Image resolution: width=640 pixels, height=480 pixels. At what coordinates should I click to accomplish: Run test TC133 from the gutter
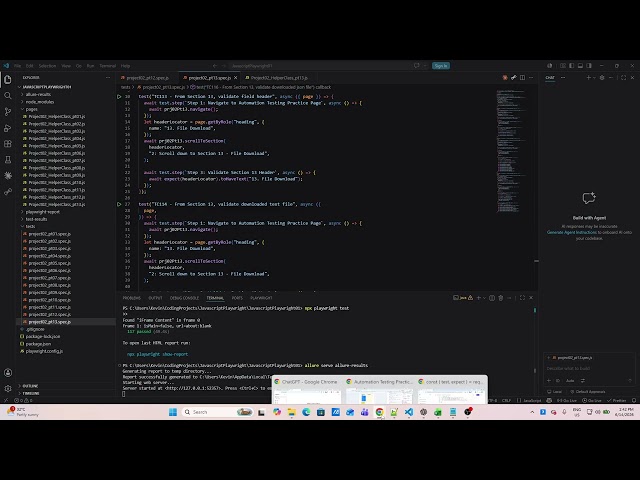point(119,97)
